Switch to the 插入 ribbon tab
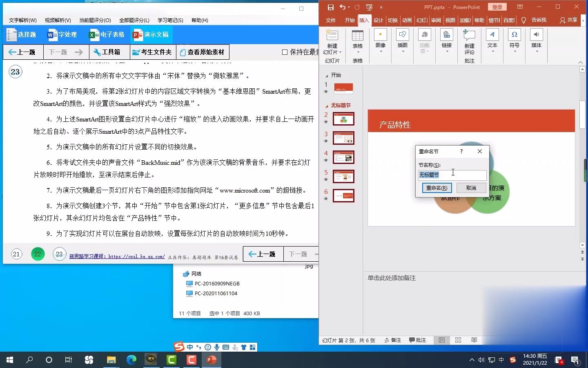 [364, 20]
